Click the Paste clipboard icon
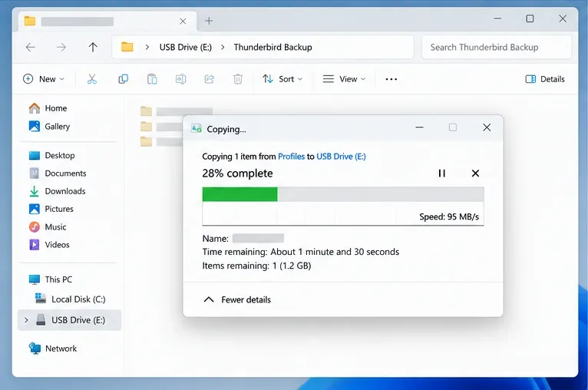Image resolution: width=588 pixels, height=390 pixels. (x=152, y=79)
